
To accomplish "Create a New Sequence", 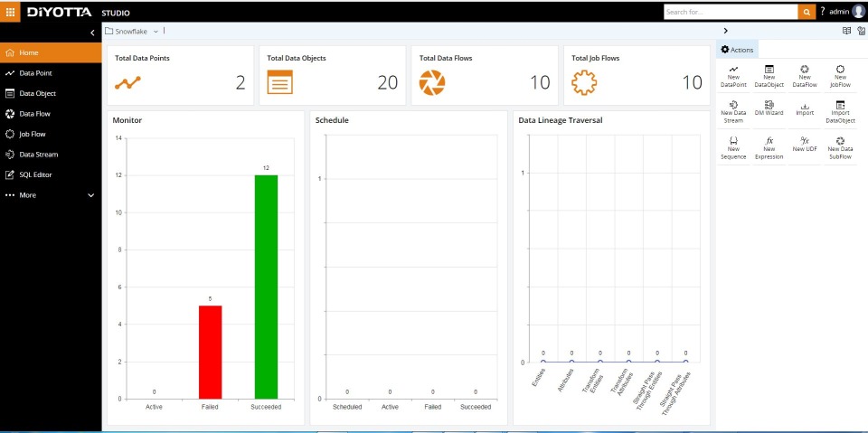I will click(733, 148).
